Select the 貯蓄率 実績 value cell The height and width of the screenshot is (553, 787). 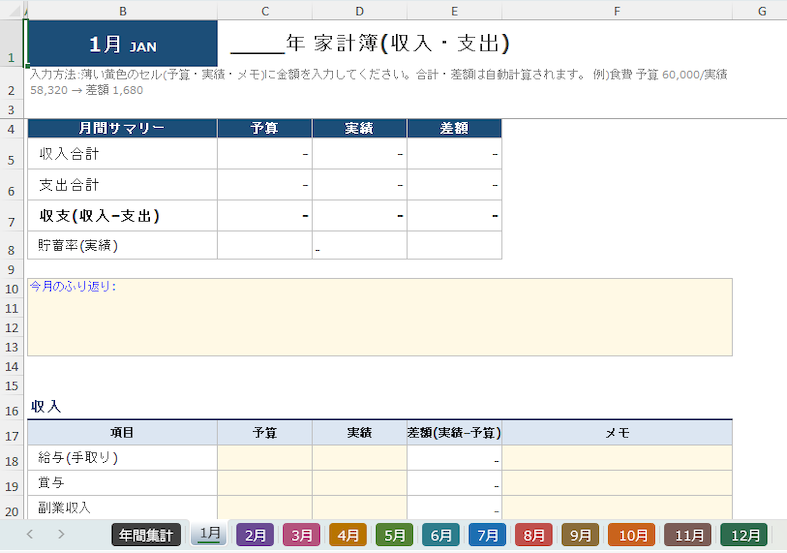click(359, 245)
